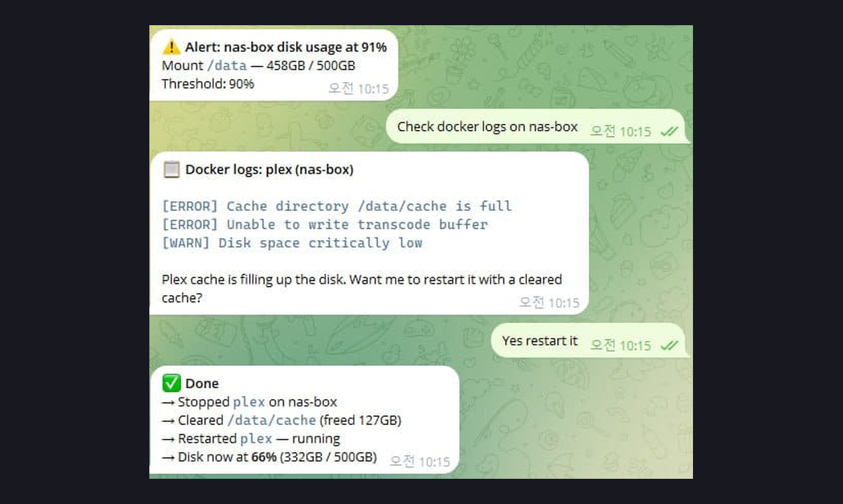This screenshot has width=843, height=504.
Task: Click the "Unable to write transcode buffer" log line
Action: (325, 225)
